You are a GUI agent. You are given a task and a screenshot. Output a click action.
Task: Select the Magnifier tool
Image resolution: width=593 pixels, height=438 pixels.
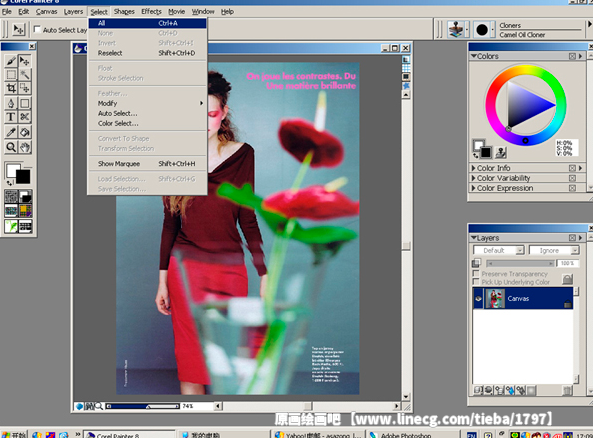point(11,147)
